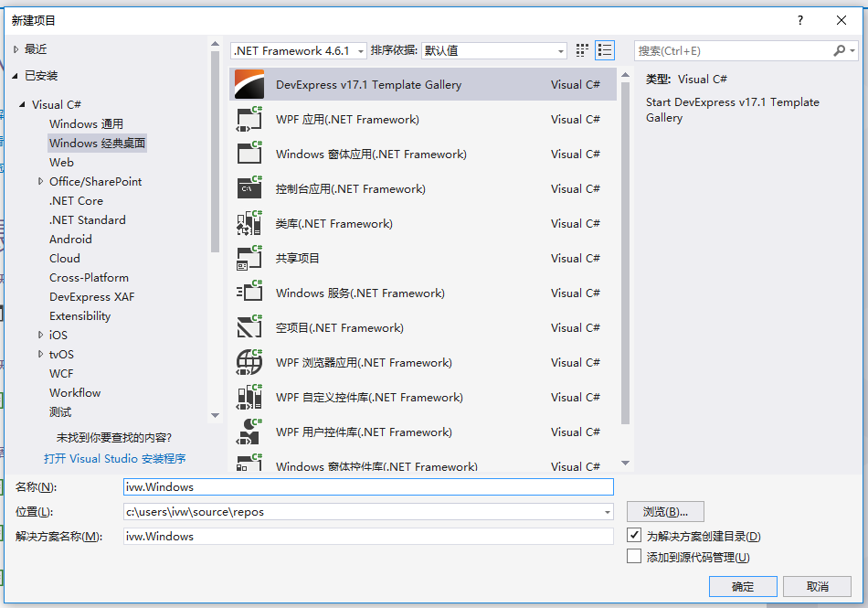Select the .NET Standard category
The height and width of the screenshot is (608, 868).
87,219
